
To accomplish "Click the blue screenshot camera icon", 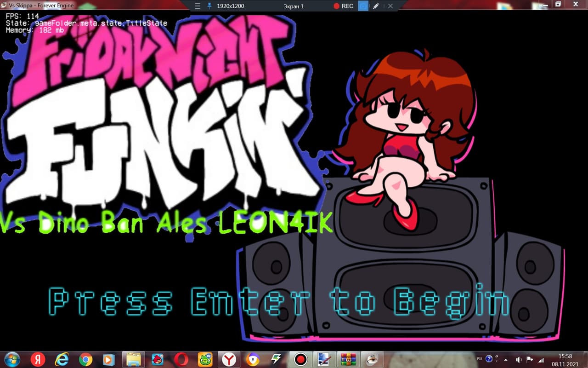I will (363, 6).
